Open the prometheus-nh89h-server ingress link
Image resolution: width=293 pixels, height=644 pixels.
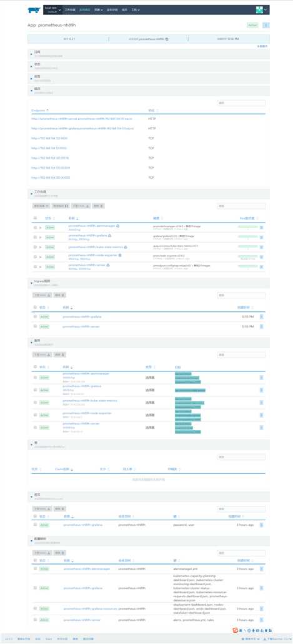click(81, 326)
